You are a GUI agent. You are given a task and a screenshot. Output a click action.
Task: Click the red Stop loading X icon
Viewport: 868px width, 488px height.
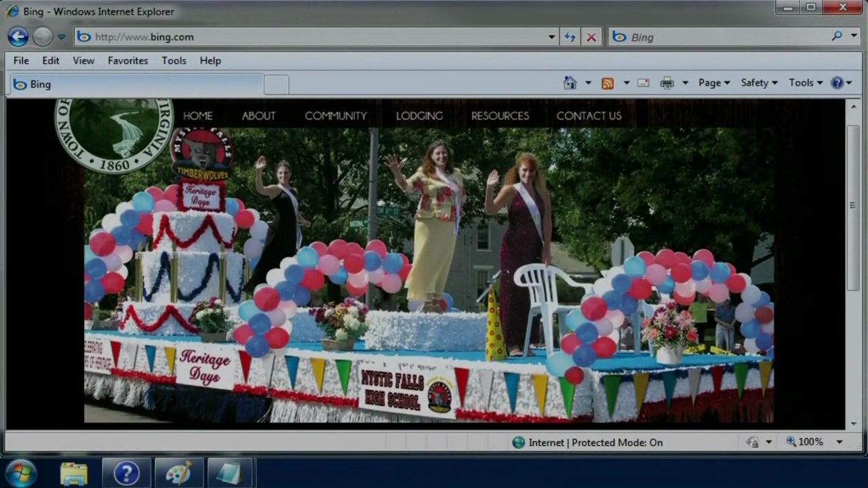591,37
